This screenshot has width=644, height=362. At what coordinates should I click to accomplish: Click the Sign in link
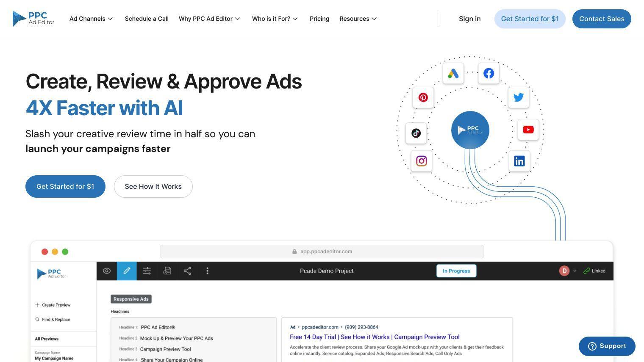point(469,19)
